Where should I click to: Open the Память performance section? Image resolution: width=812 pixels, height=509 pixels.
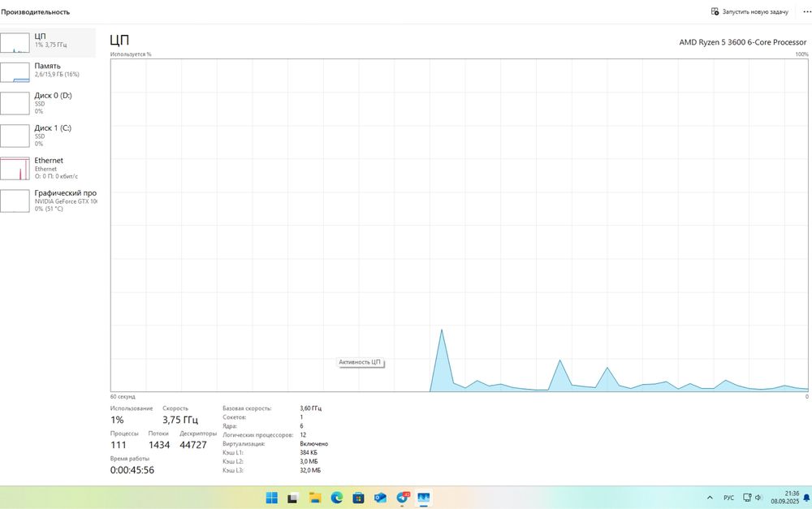(48, 72)
